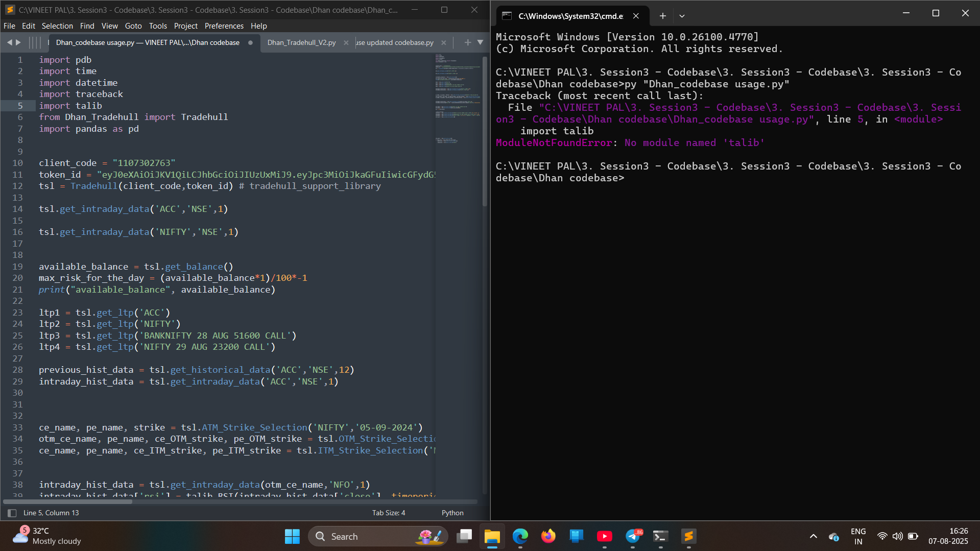Open the Goto menu
This screenshot has width=980, height=551.
133,26
